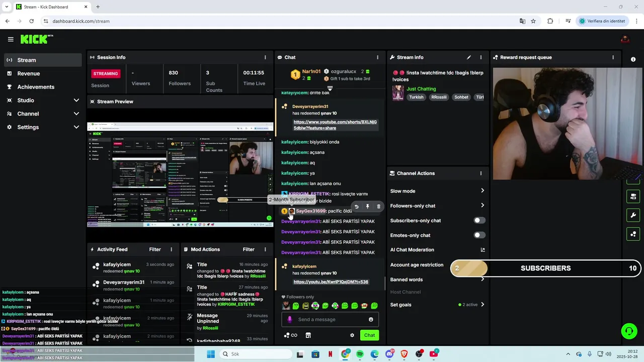Open Followers-only chat options arrow
Screen dimensions: 644x362
[482, 206]
